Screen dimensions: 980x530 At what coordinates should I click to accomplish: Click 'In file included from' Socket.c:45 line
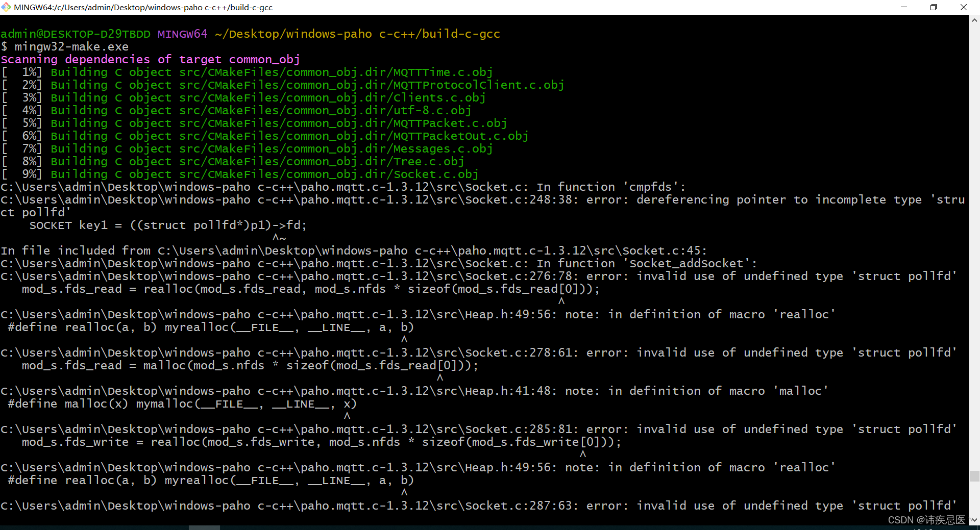tap(354, 251)
